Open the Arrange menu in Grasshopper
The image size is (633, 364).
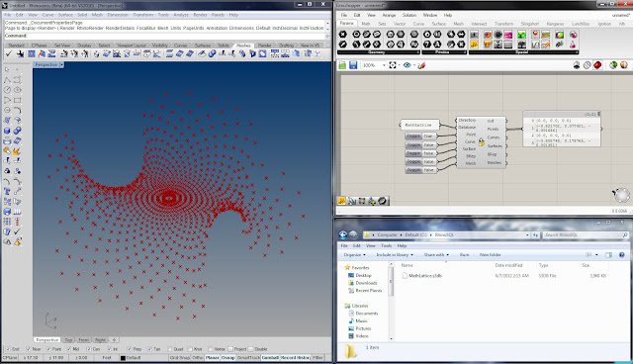[x=389, y=15]
